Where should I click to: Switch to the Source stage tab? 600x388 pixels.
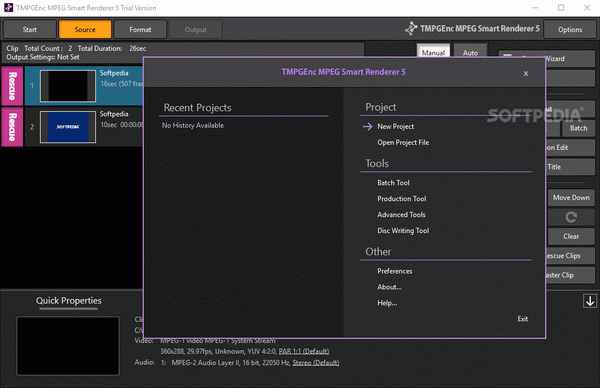point(85,29)
